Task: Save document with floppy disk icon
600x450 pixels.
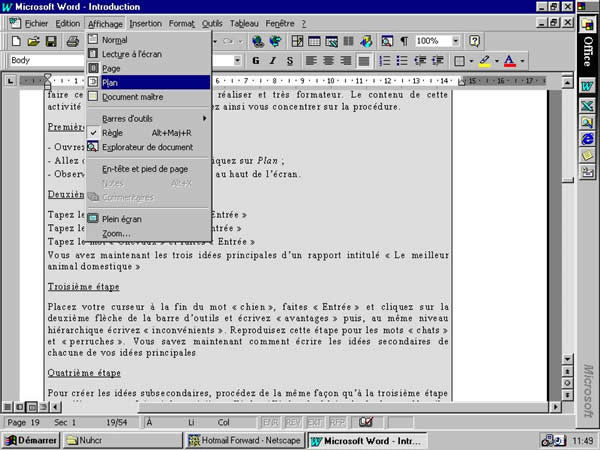Action: [51, 41]
